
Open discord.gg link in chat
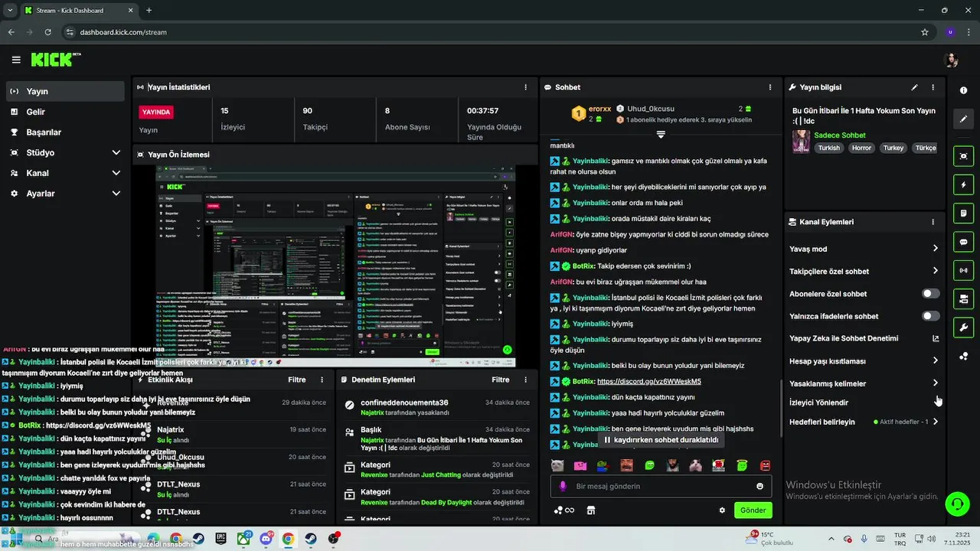pyautogui.click(x=649, y=381)
